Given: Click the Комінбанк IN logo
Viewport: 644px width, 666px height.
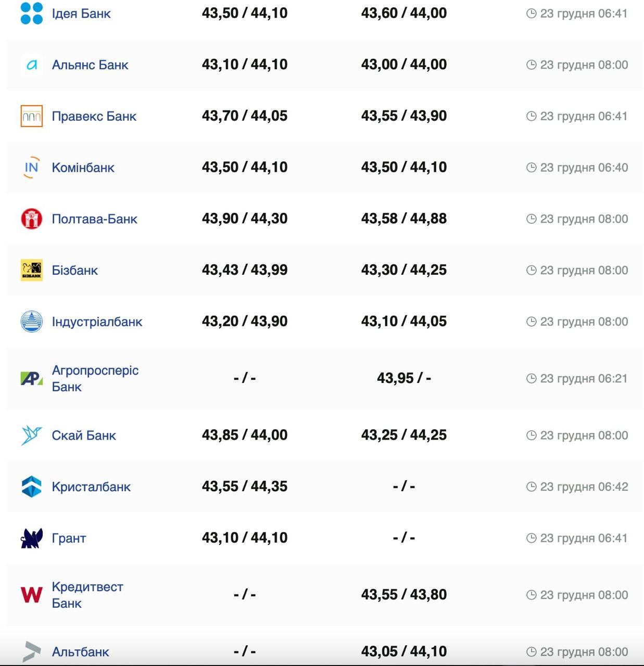Looking at the screenshot, I should (31, 168).
